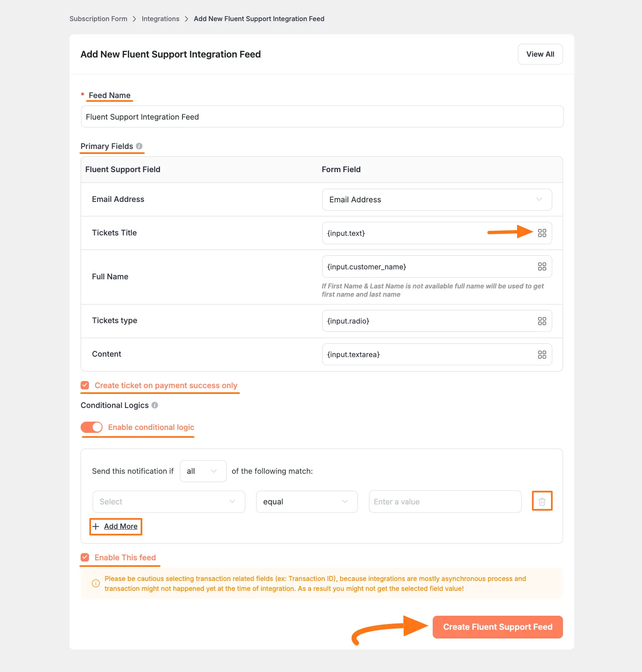The height and width of the screenshot is (672, 642).
Task: Click the View All button
Action: [540, 54]
